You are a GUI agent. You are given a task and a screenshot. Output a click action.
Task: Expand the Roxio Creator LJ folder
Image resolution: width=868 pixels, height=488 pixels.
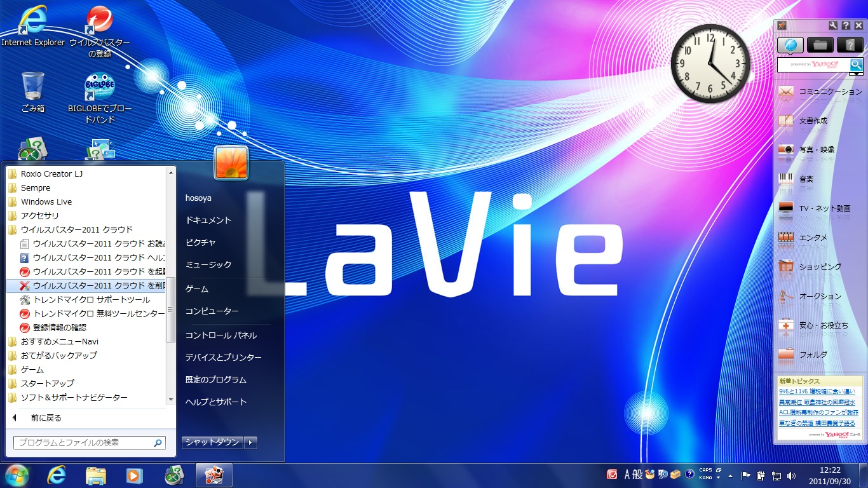tap(86, 173)
